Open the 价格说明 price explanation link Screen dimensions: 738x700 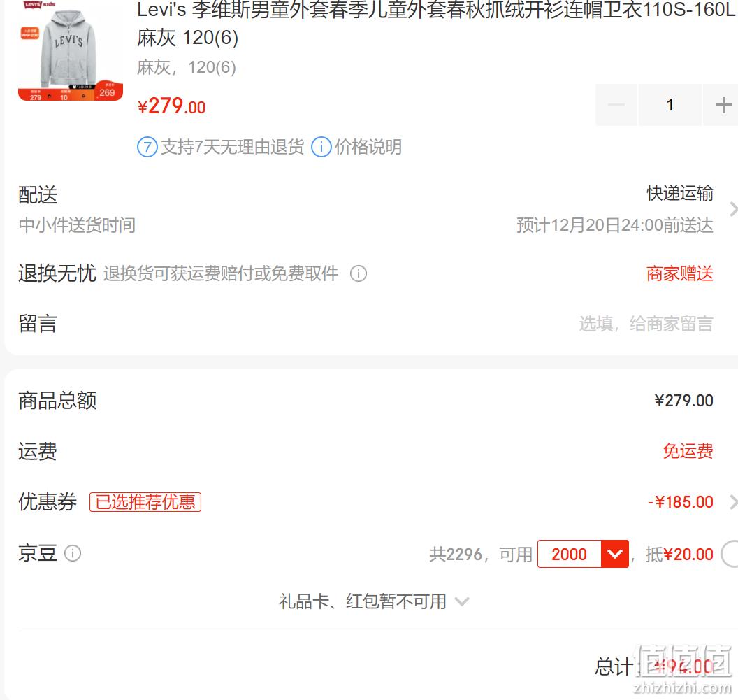click(x=368, y=147)
